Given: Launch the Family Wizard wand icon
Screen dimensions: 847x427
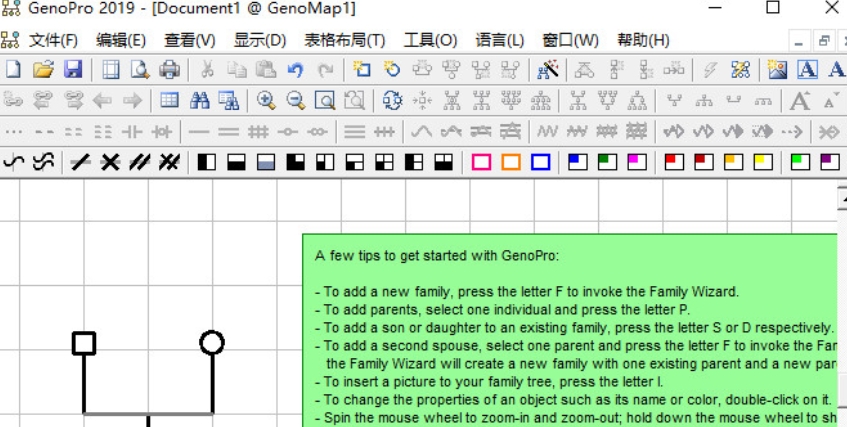Looking at the screenshot, I should click(x=547, y=69).
